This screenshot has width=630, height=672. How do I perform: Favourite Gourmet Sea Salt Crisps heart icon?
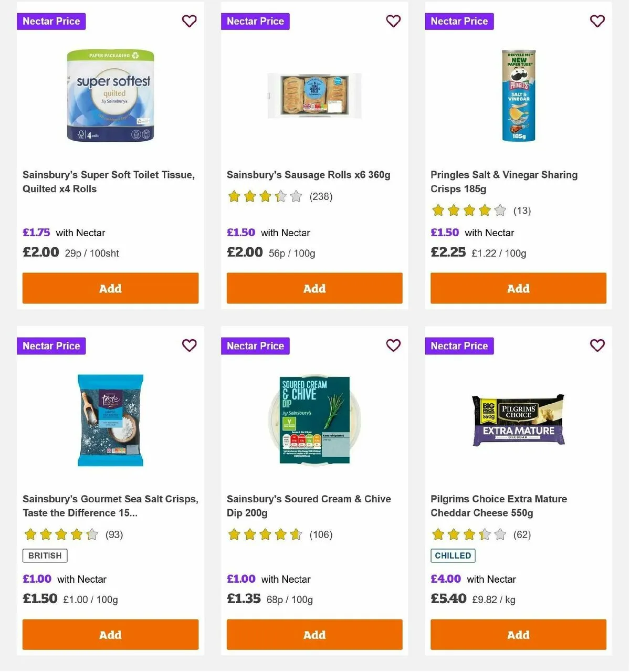click(189, 345)
